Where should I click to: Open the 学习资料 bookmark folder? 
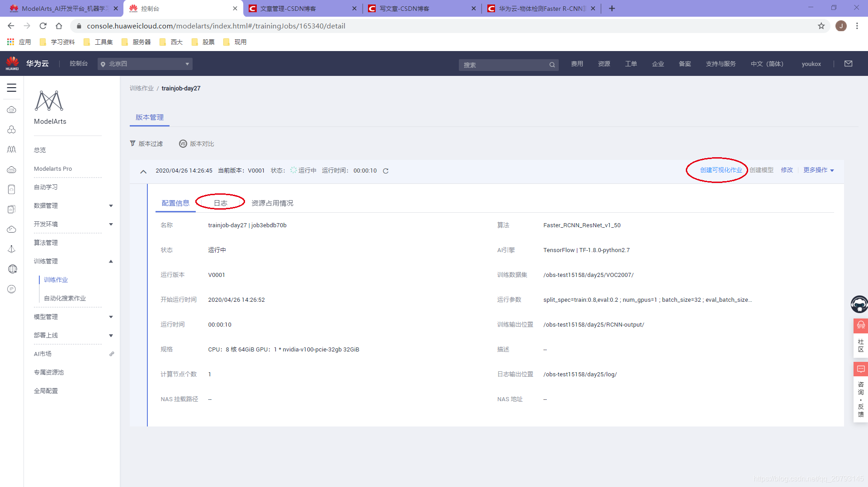click(x=57, y=42)
